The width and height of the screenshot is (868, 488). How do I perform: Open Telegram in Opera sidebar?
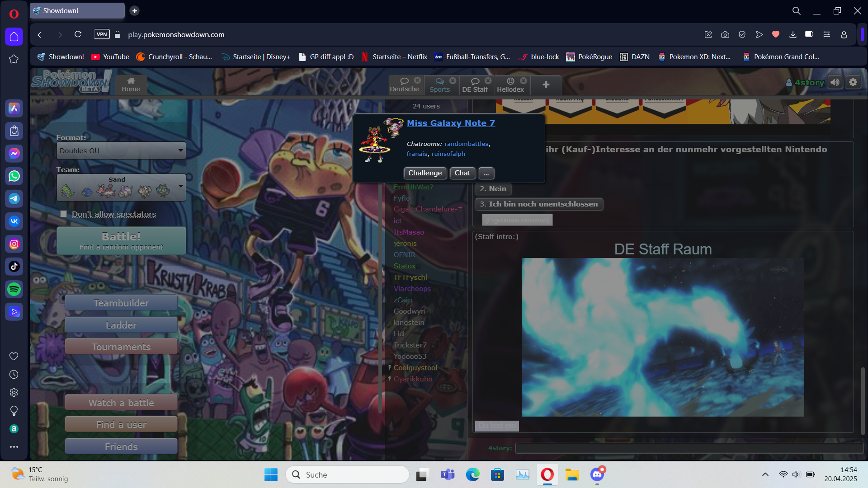tap(14, 198)
